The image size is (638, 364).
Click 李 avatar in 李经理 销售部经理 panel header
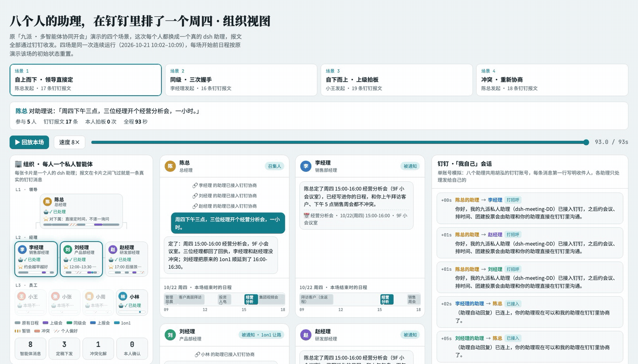(x=306, y=166)
